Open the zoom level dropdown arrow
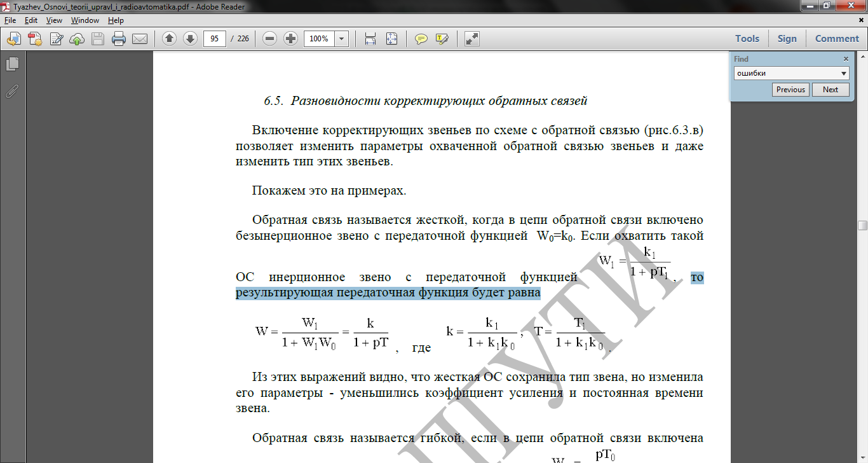868x463 pixels. [x=342, y=39]
